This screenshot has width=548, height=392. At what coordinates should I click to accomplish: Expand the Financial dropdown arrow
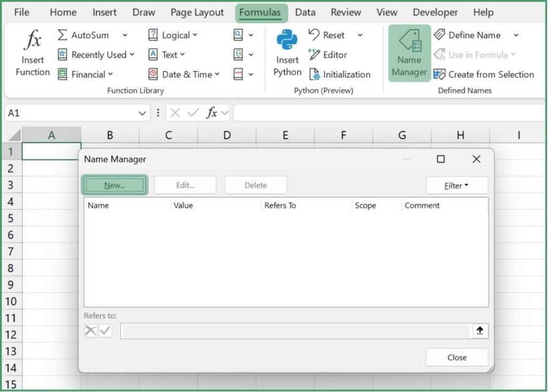coord(110,74)
